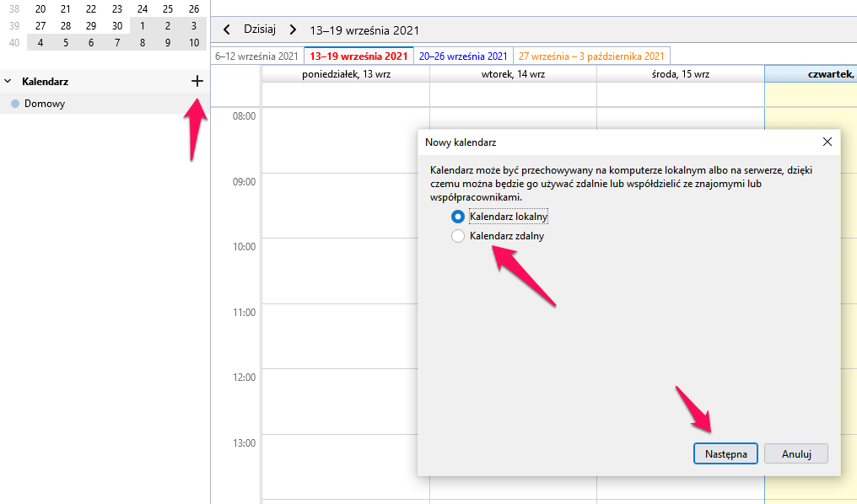The width and height of the screenshot is (857, 504).
Task: Click week number 40 in mini calendar
Action: click(14, 43)
